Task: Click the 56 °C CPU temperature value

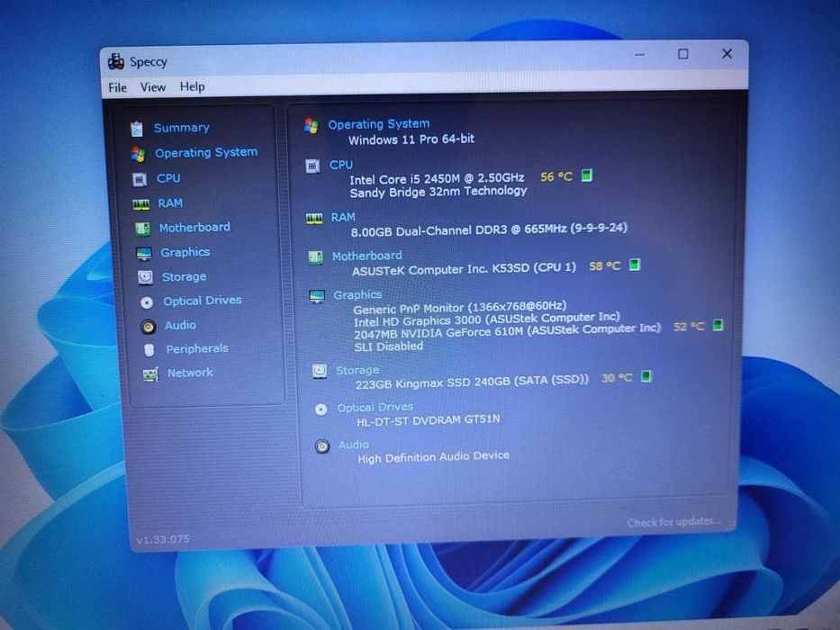Action: point(556,176)
